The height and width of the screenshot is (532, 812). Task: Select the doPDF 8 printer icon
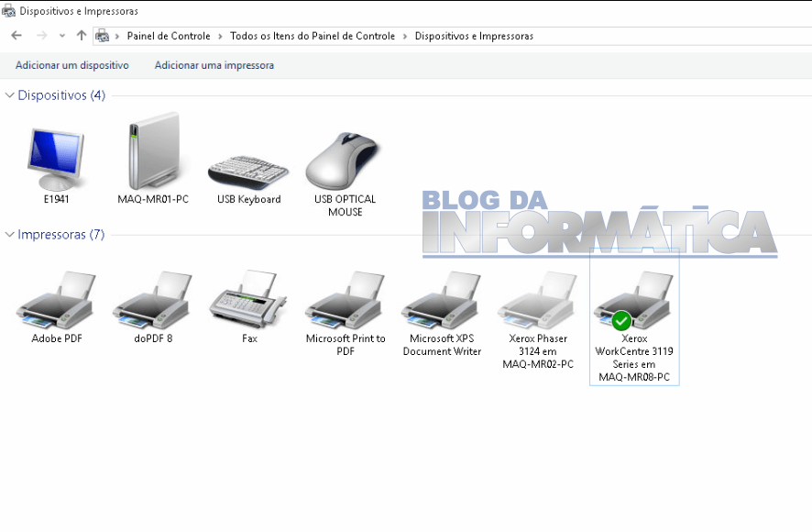tap(152, 300)
